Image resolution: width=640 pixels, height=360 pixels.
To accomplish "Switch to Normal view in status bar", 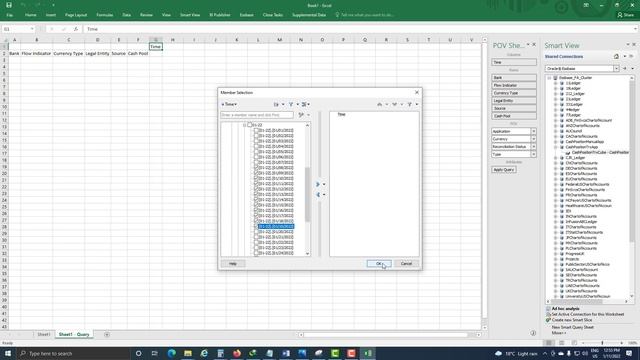I will (549, 343).
